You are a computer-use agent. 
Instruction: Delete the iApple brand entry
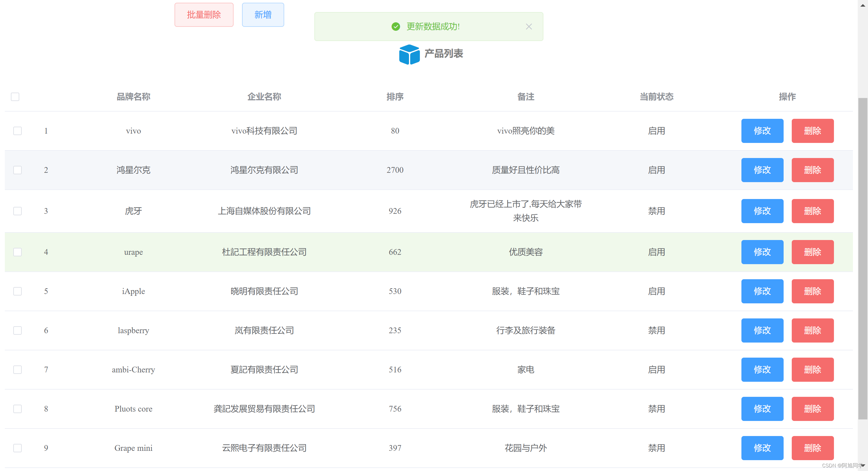[x=813, y=291]
